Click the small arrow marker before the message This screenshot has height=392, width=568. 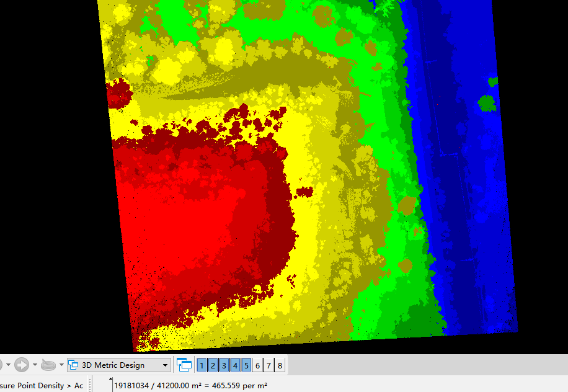click(x=110, y=380)
